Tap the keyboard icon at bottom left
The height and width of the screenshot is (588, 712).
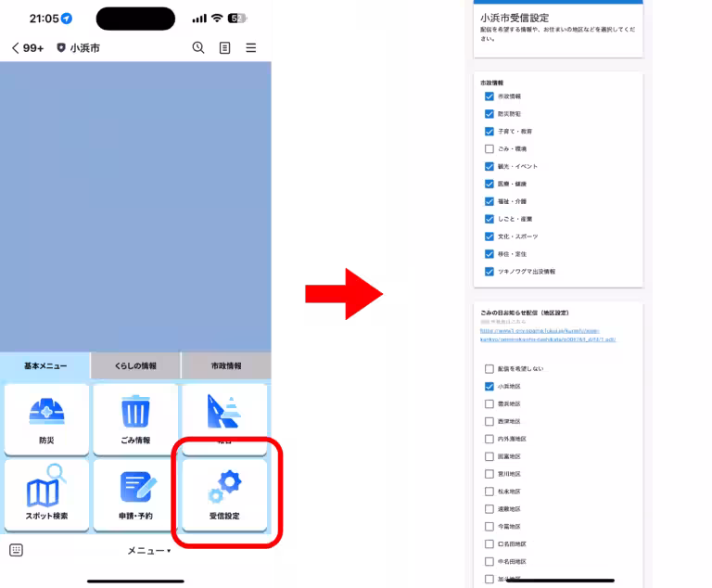(x=16, y=550)
